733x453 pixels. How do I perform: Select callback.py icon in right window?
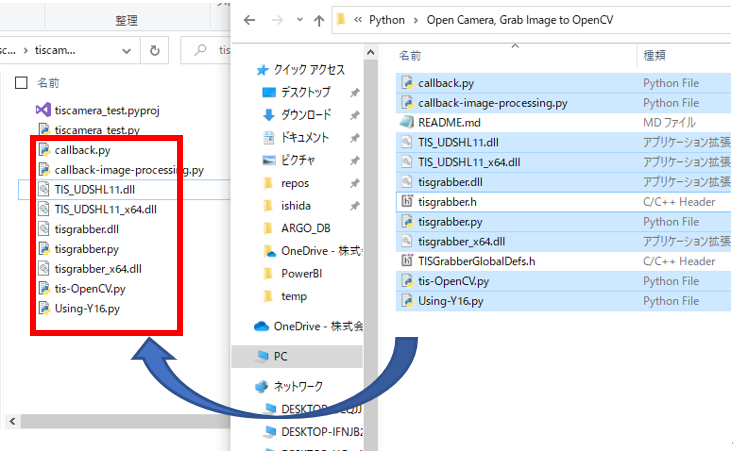point(408,83)
